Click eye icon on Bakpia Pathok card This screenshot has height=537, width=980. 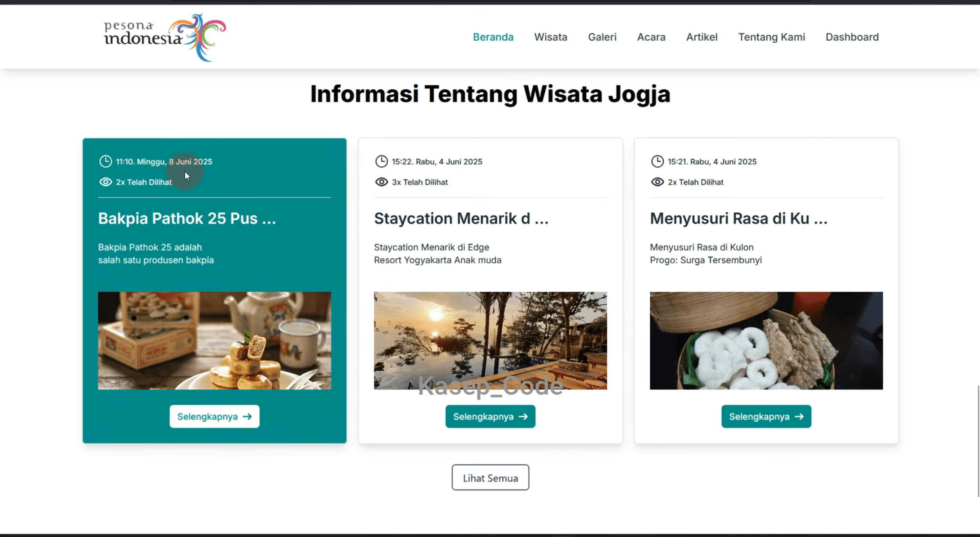click(x=105, y=182)
